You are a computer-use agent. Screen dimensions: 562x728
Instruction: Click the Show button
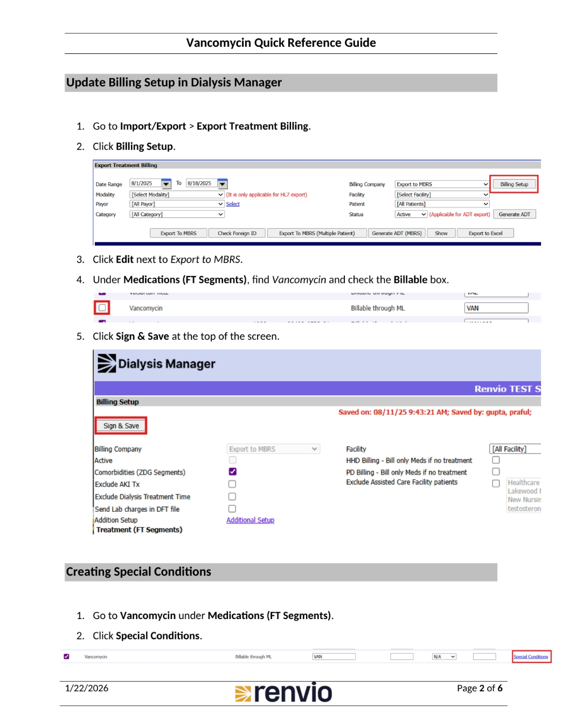[x=441, y=233]
